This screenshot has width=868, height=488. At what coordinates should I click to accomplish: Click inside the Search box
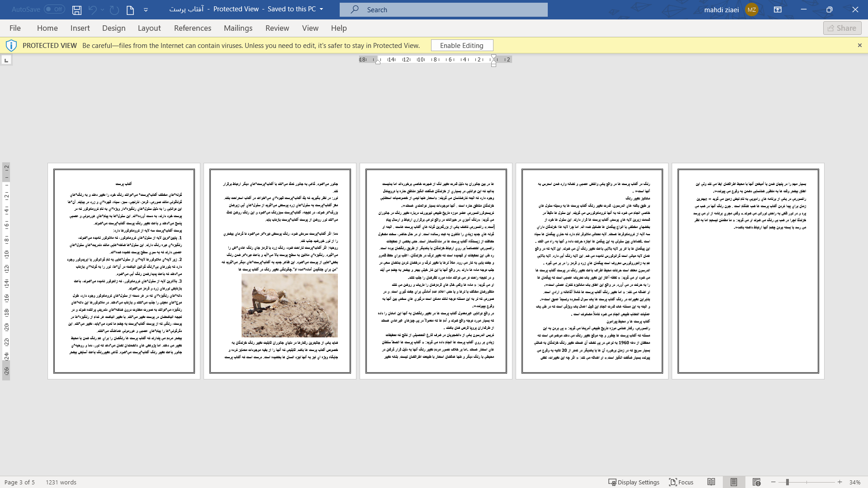444,9
